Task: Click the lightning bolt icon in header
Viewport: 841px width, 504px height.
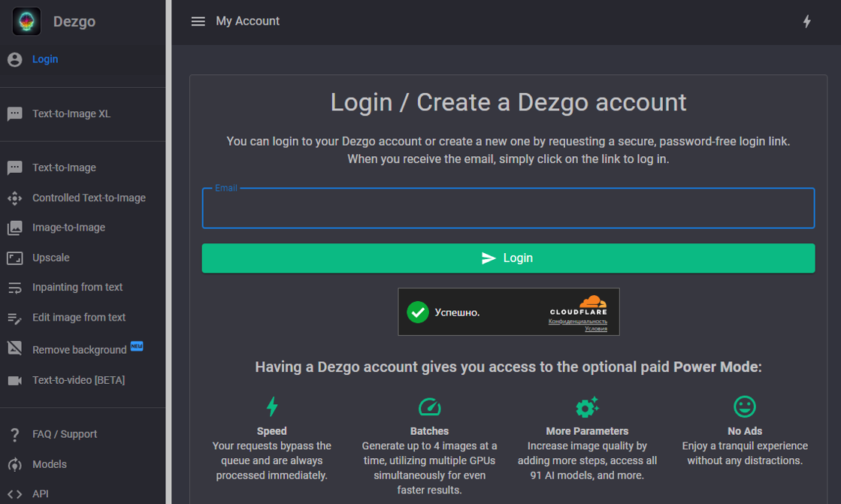Action: coord(806,22)
